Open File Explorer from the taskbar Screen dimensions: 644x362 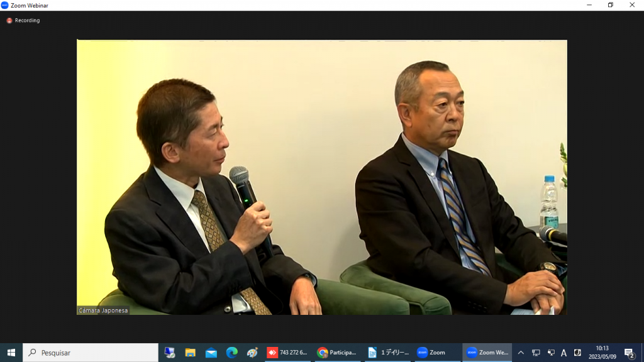coord(190,353)
